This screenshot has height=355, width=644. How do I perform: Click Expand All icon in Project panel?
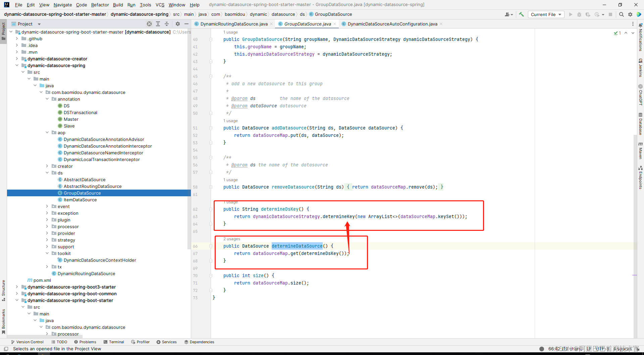tap(158, 24)
